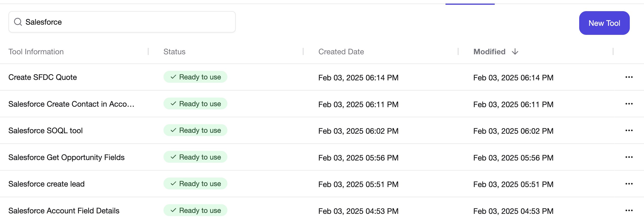Click the Modified sort arrow icon
The height and width of the screenshot is (220, 644).
(x=515, y=52)
